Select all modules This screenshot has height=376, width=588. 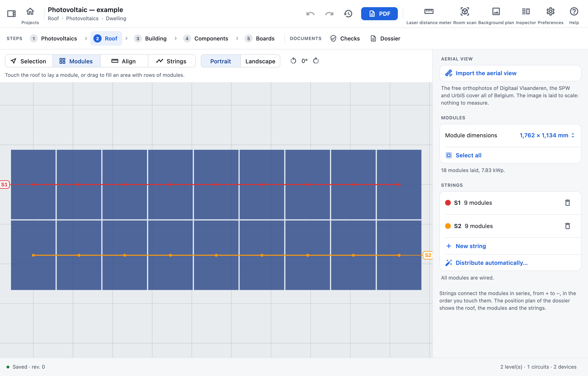pos(510,155)
